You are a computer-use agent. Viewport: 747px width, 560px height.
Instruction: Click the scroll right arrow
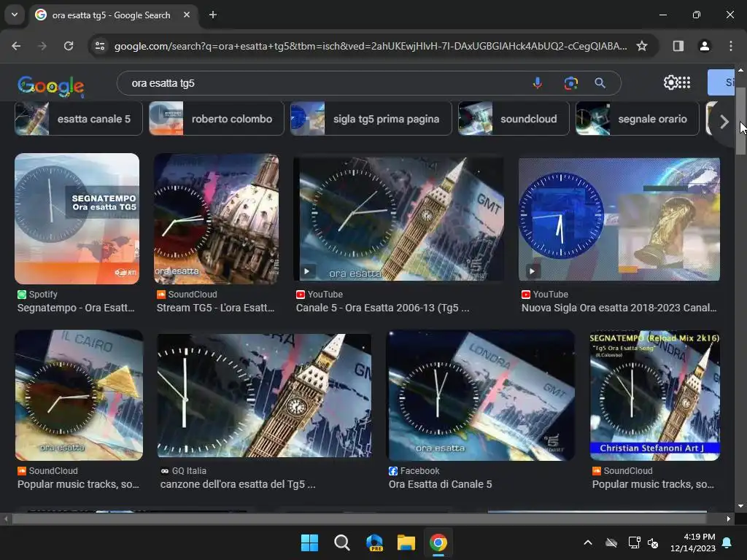[x=729, y=518]
